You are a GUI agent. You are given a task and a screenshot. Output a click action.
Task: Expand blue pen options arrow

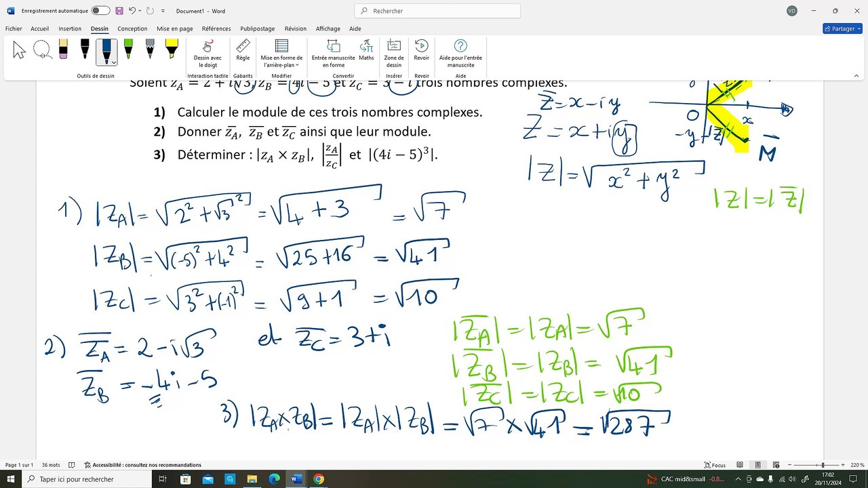click(x=114, y=62)
